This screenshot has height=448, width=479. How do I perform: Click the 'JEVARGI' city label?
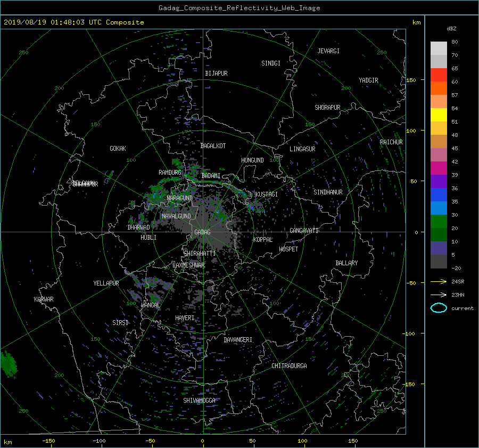point(328,51)
